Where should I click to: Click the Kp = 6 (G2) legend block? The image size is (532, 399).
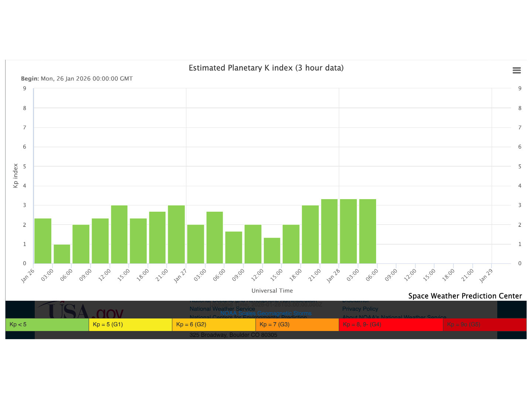214,324
